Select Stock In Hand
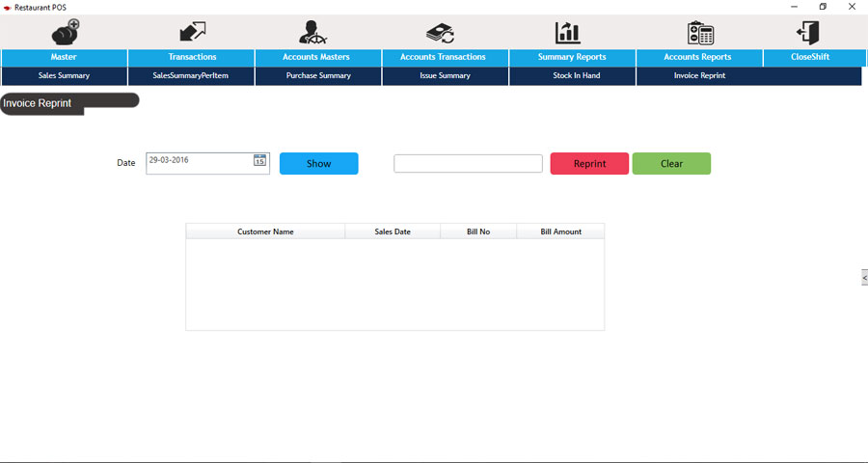Viewport: 868px width, 463px height. click(576, 75)
